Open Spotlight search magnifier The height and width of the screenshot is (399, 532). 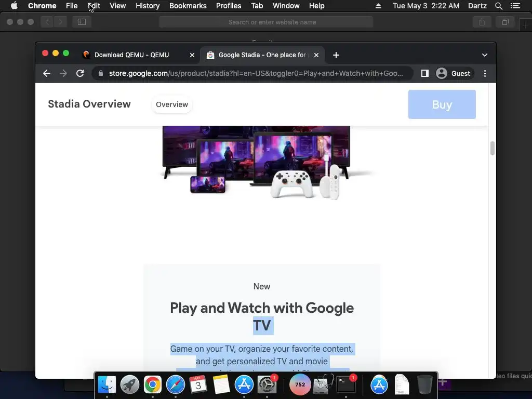(x=498, y=6)
